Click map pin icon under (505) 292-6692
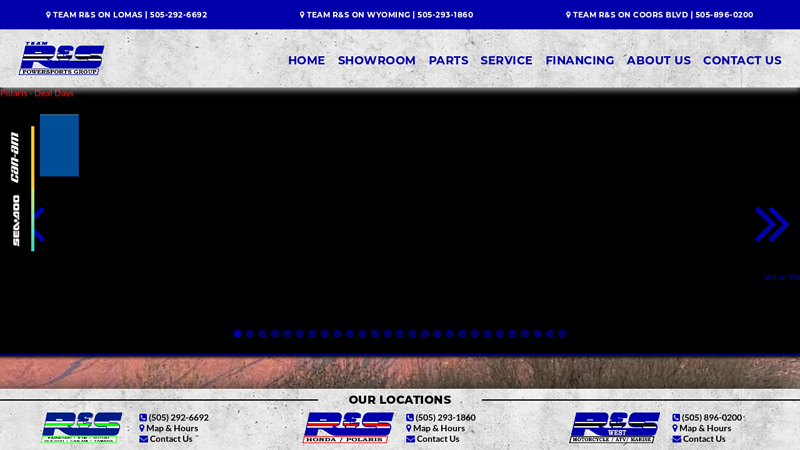Screen dimensions: 800x450 coord(142,428)
